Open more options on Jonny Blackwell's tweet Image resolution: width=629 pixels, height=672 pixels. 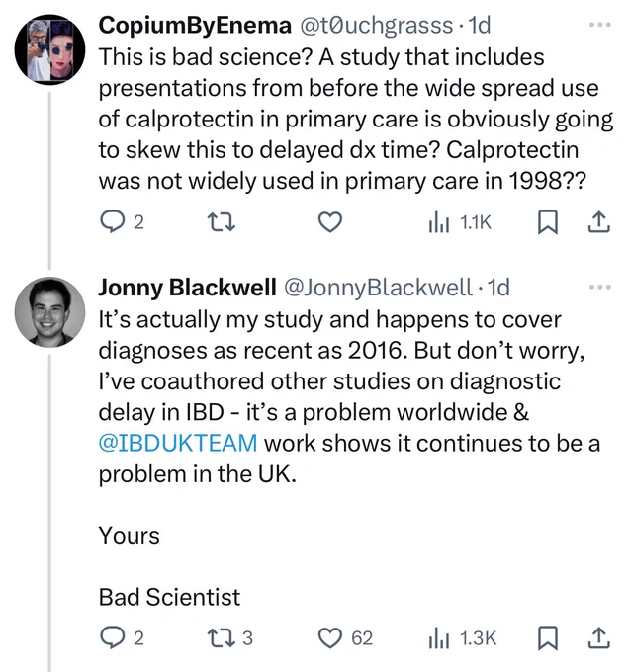(600, 287)
